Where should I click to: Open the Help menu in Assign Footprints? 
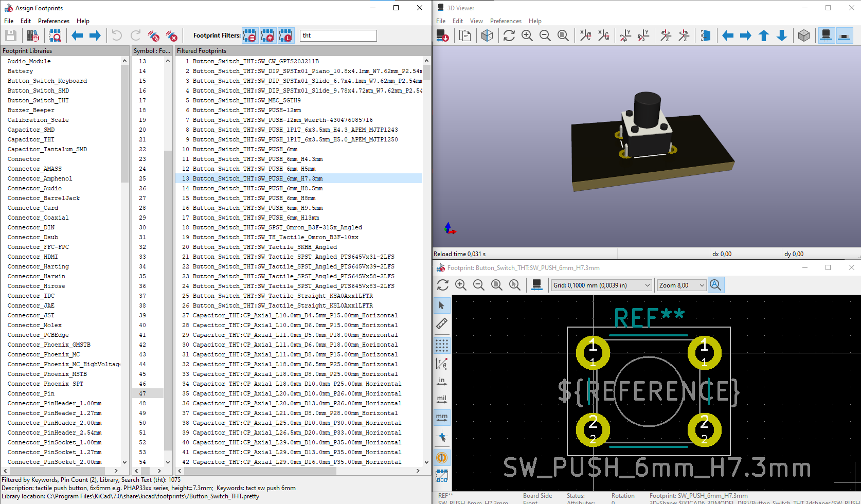(x=83, y=21)
